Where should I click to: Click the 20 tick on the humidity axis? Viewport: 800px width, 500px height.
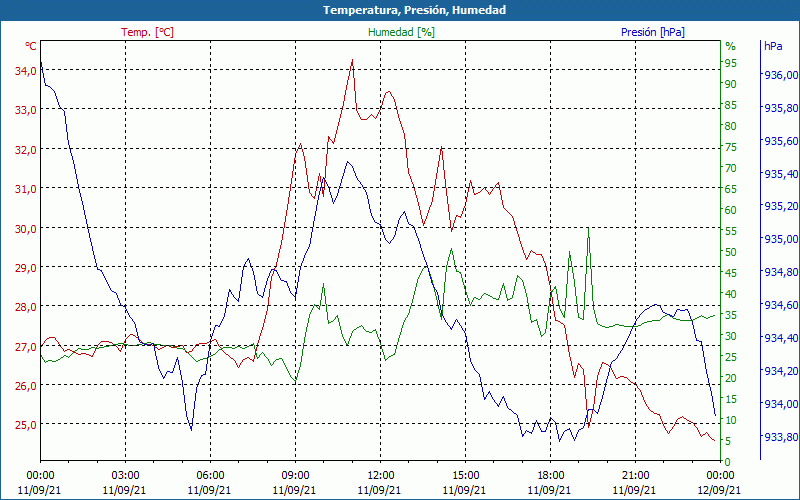click(x=731, y=378)
